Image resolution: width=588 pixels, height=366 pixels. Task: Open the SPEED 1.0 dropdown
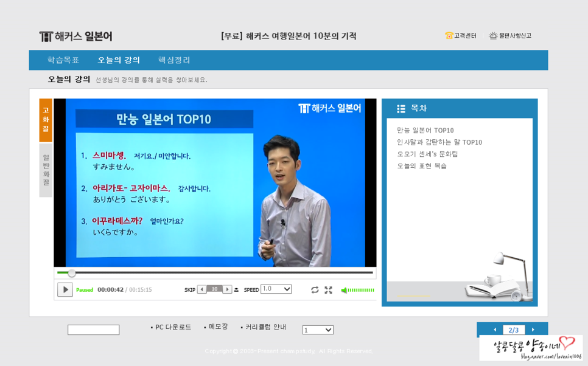point(276,289)
